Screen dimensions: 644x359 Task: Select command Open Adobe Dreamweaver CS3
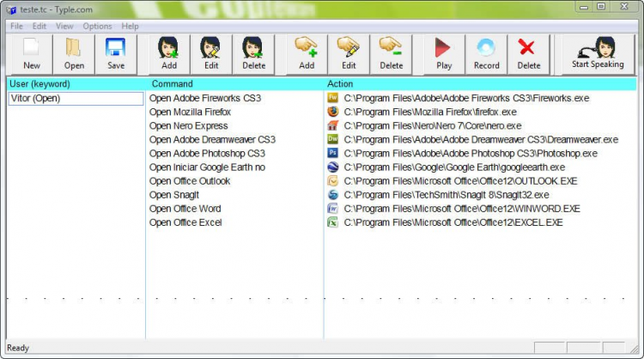click(x=212, y=140)
